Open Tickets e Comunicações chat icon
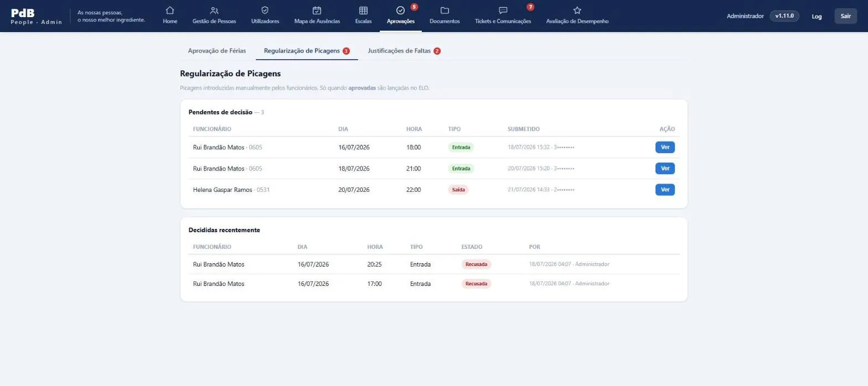The width and height of the screenshot is (868, 386). click(503, 11)
